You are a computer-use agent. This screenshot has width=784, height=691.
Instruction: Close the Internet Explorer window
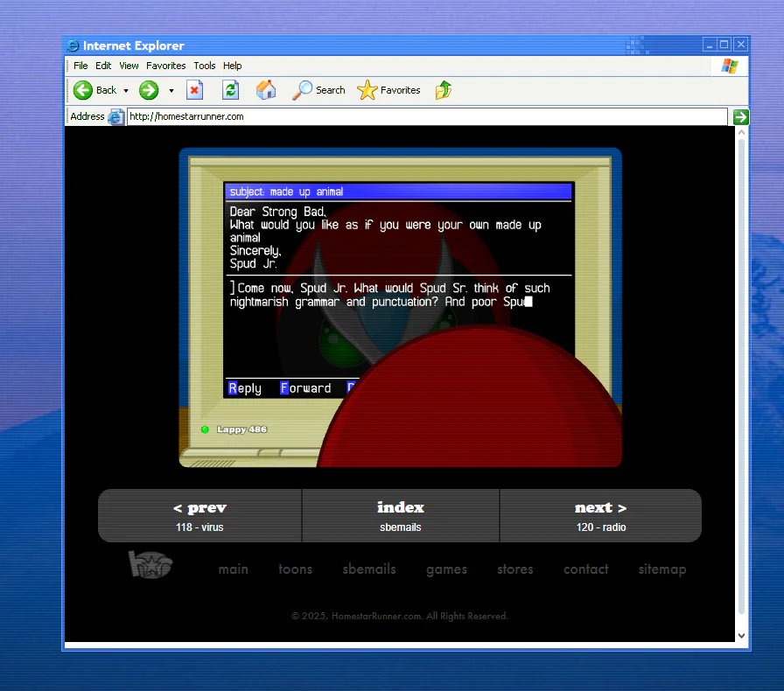pyautogui.click(x=741, y=45)
